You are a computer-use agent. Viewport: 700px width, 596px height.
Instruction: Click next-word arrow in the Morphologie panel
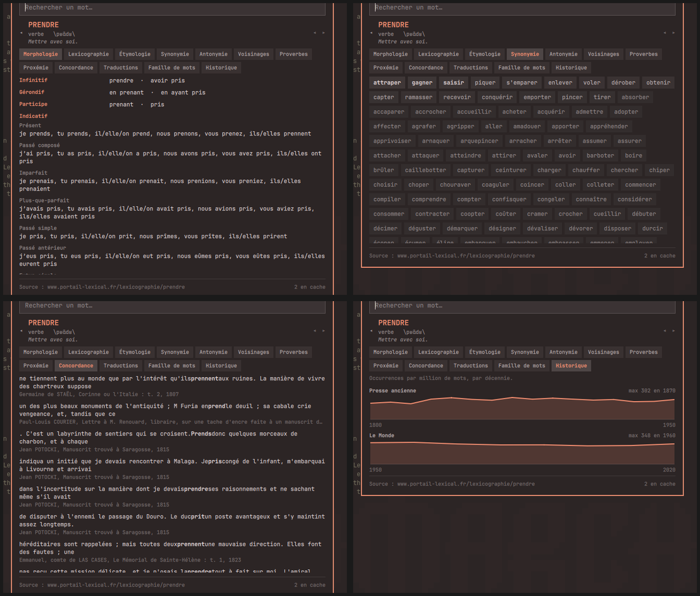point(324,33)
